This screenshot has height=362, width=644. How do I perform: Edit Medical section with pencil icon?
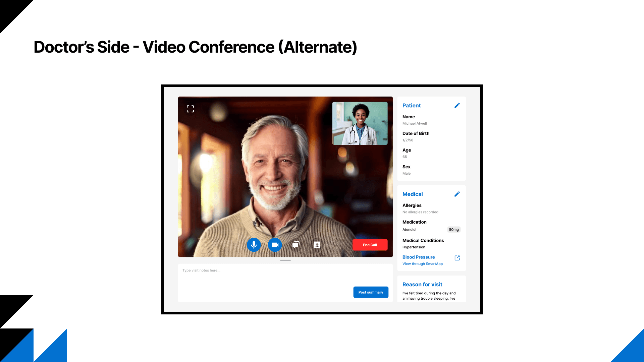(x=457, y=194)
